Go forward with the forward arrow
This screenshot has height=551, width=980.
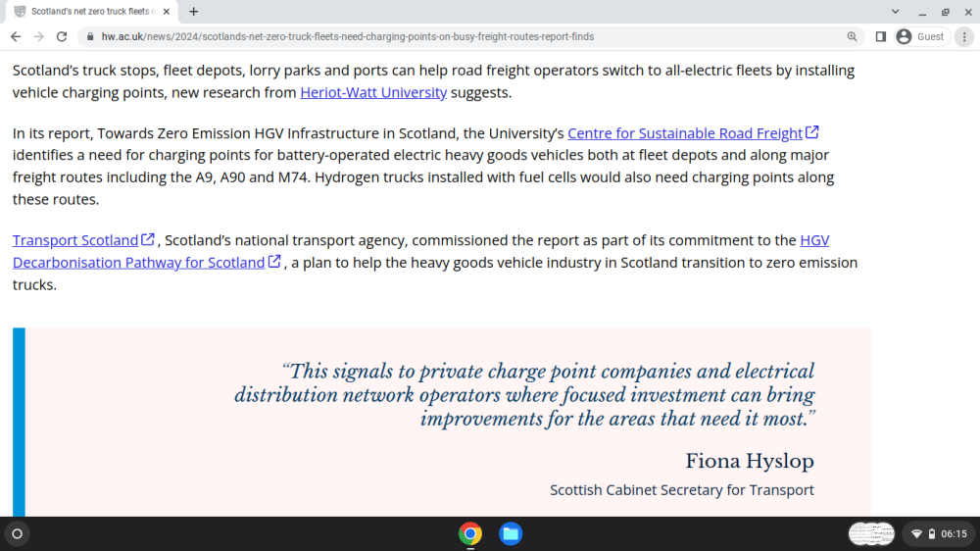pos(39,37)
